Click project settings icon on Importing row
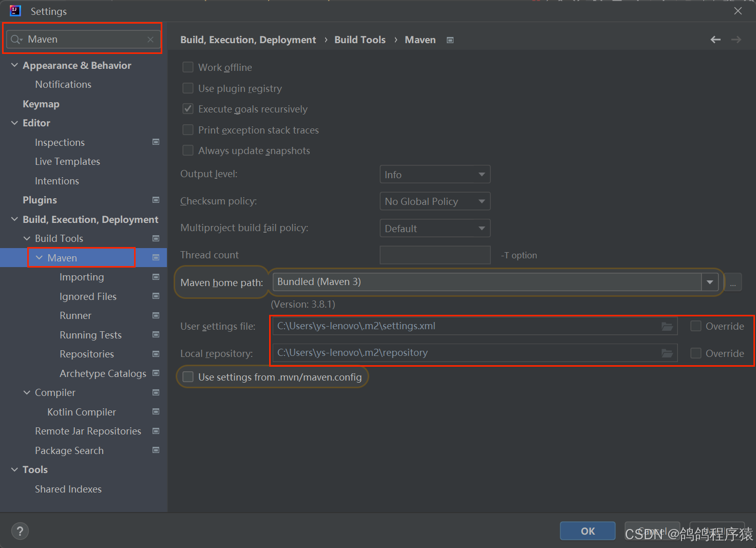 tap(156, 277)
